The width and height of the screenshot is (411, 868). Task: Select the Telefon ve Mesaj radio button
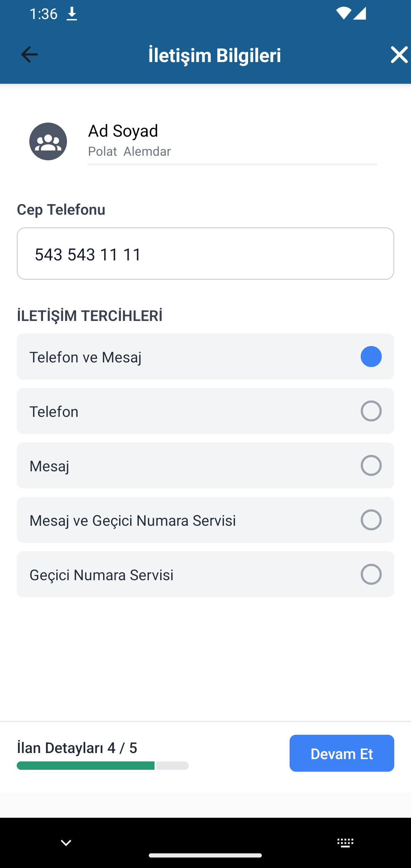[x=371, y=357]
